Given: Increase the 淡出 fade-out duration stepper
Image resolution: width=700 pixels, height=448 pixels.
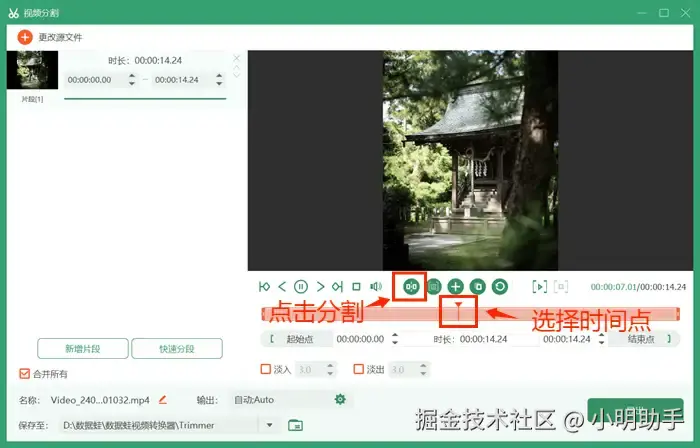Looking at the screenshot, I should click(423, 366).
